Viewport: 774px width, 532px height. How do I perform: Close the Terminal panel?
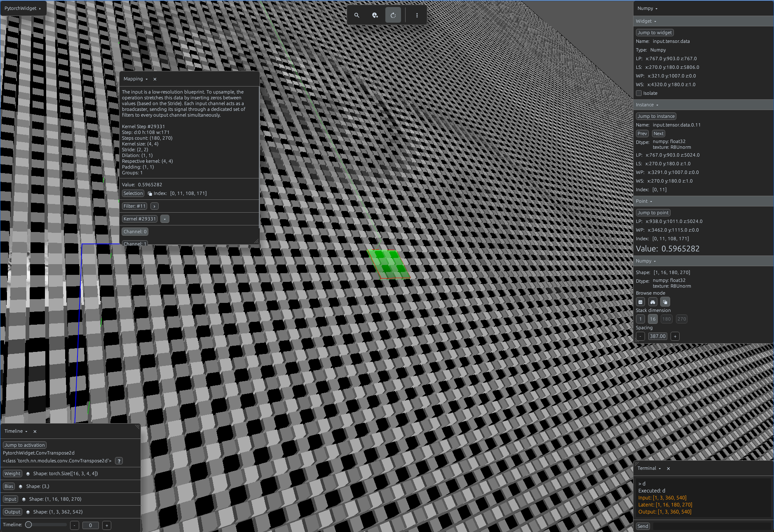[x=668, y=469]
